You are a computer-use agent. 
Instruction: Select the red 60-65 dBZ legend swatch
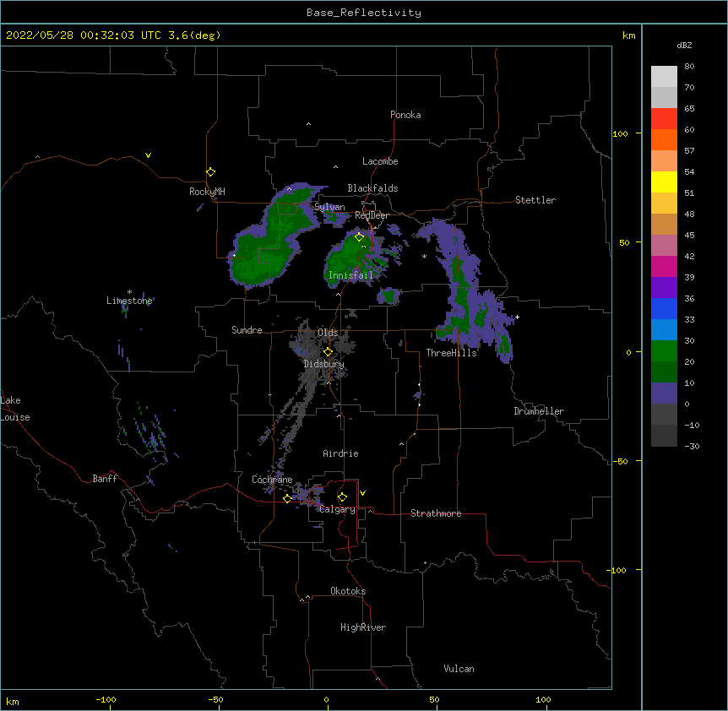[664, 119]
